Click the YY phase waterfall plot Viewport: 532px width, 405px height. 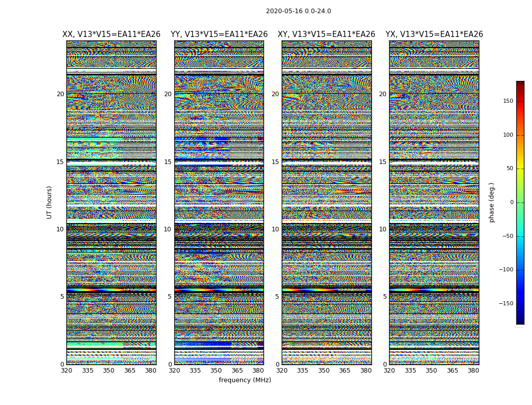219,202
